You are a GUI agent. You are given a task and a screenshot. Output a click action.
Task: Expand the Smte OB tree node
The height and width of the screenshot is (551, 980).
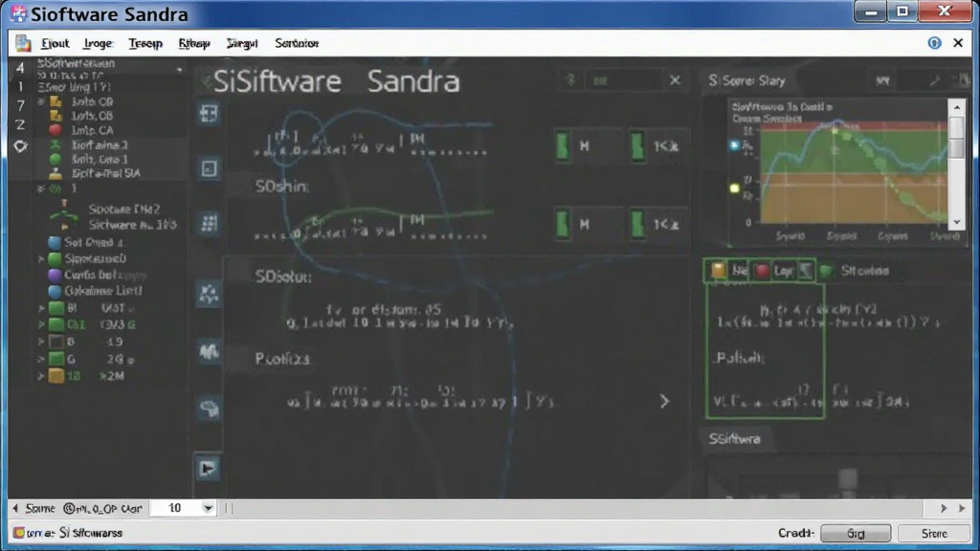click(x=40, y=101)
